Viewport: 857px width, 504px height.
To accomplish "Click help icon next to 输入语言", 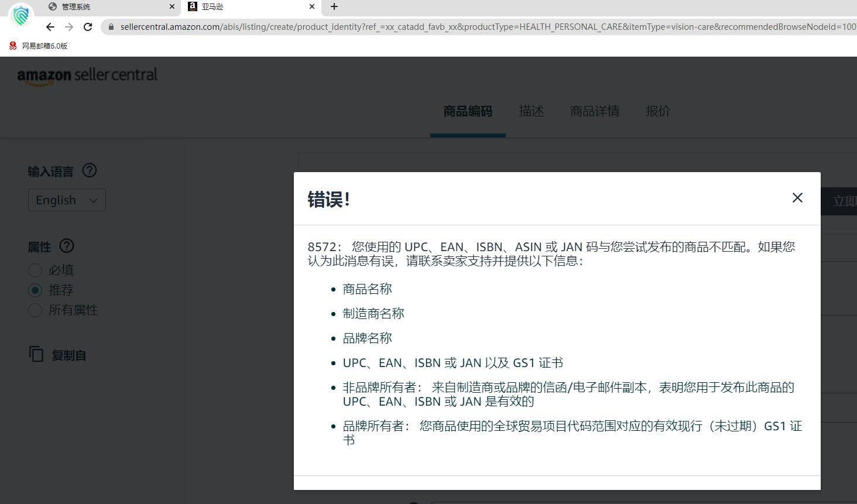I will click(90, 170).
